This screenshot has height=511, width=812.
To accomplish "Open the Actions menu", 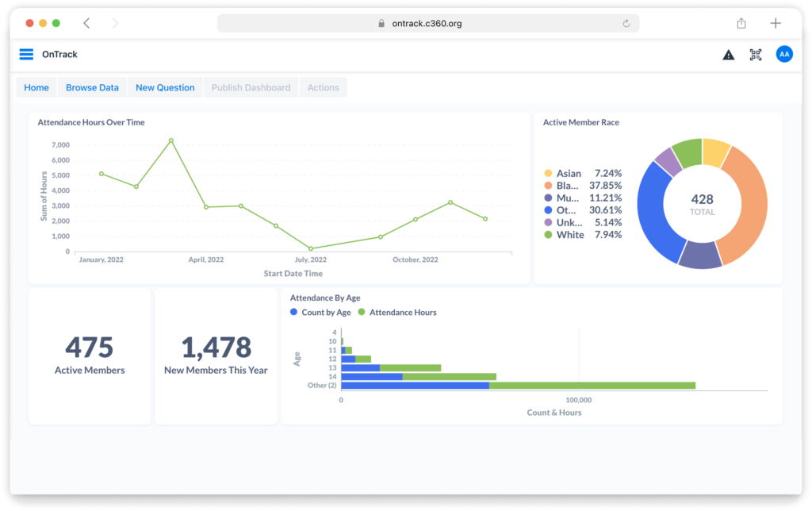I will pos(323,88).
